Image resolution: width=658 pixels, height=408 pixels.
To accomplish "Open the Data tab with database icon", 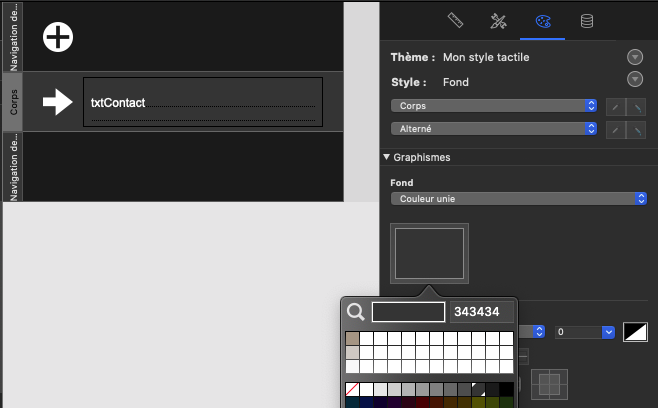I will tap(587, 20).
